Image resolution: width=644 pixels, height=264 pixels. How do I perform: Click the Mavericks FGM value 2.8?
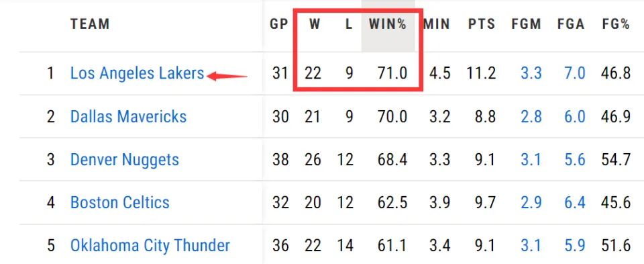(531, 117)
